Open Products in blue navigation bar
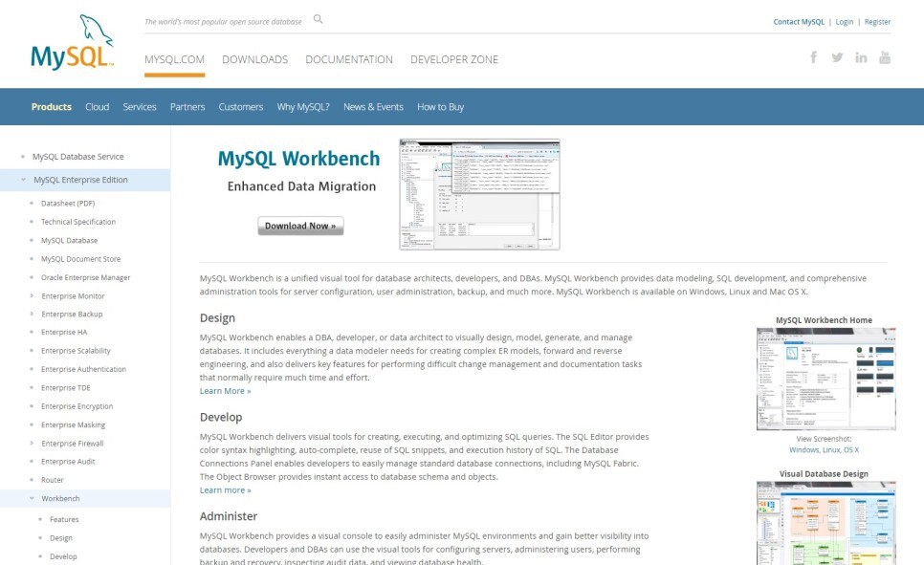Viewport: 924px width, 565px height. click(x=52, y=107)
